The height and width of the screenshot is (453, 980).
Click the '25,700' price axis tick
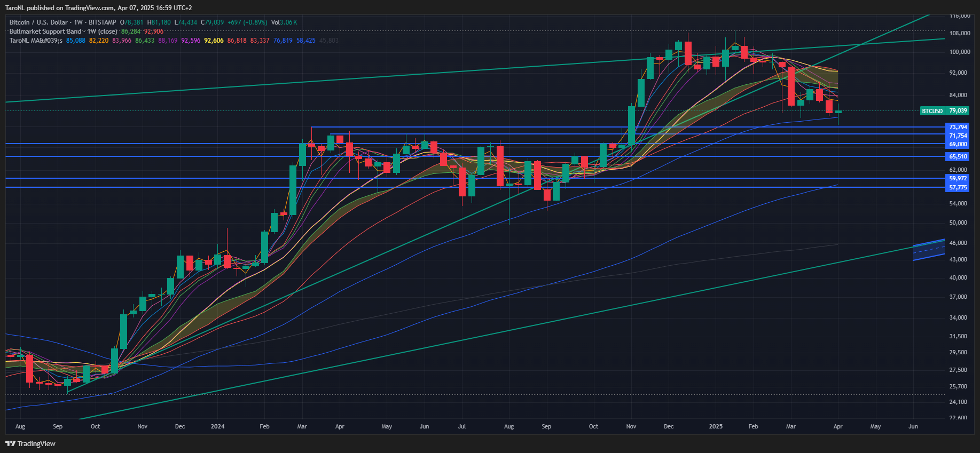(x=958, y=386)
